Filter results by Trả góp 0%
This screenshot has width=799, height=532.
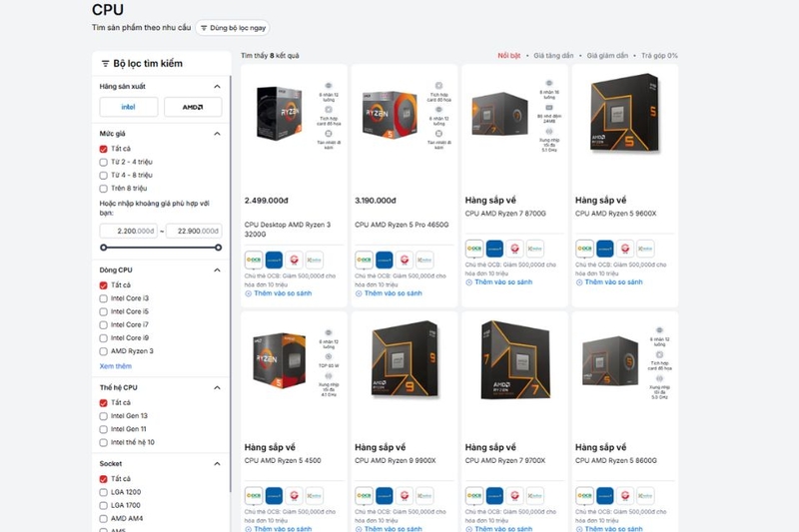pos(659,56)
